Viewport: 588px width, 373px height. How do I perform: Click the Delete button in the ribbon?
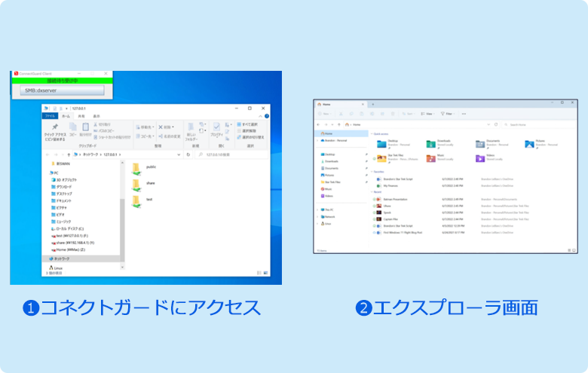pos(166,127)
